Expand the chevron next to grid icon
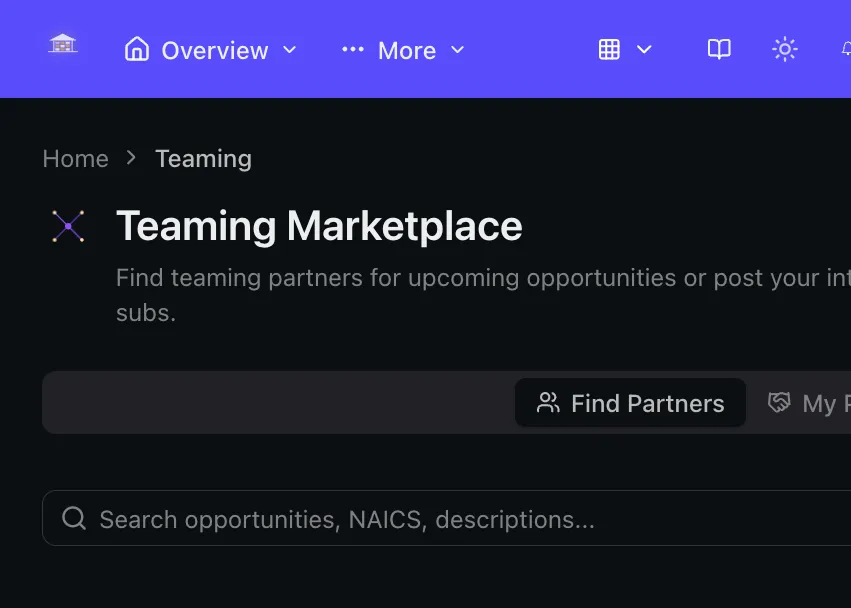Image resolution: width=851 pixels, height=608 pixels. (644, 49)
